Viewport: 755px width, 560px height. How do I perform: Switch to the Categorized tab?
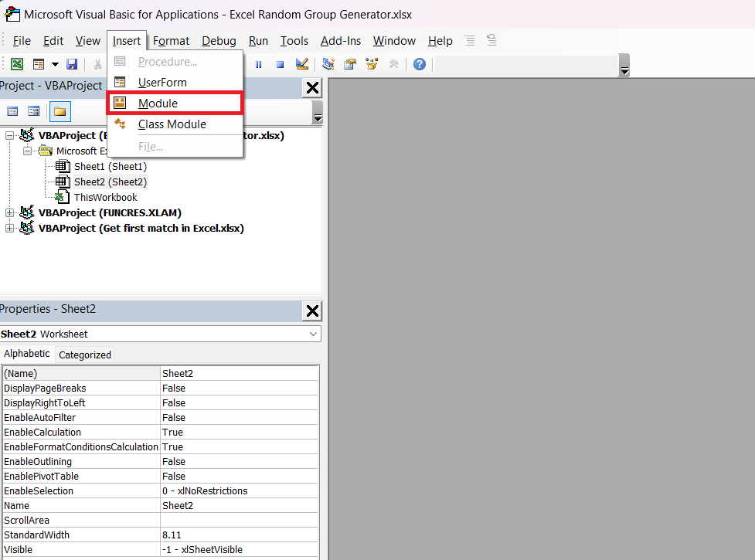[85, 355]
